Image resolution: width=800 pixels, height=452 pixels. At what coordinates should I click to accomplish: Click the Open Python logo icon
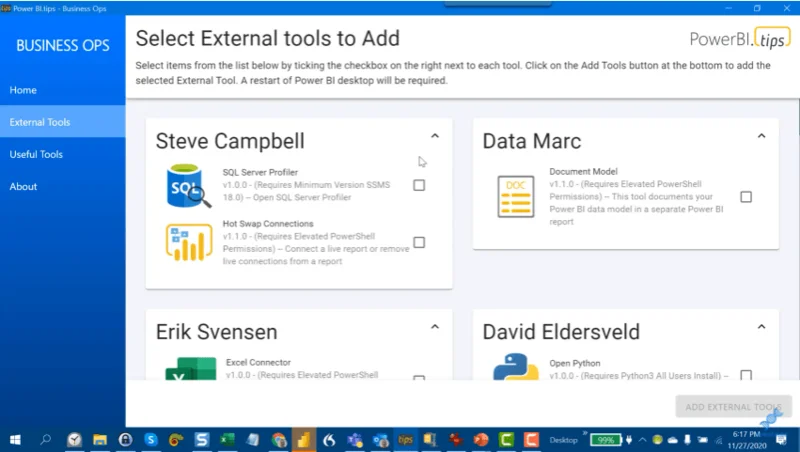coord(516,366)
